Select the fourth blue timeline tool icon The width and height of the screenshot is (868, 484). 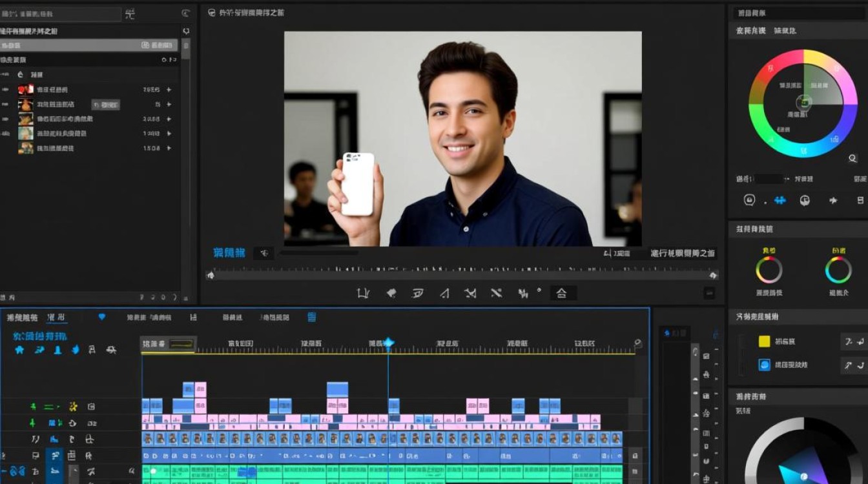(75, 350)
